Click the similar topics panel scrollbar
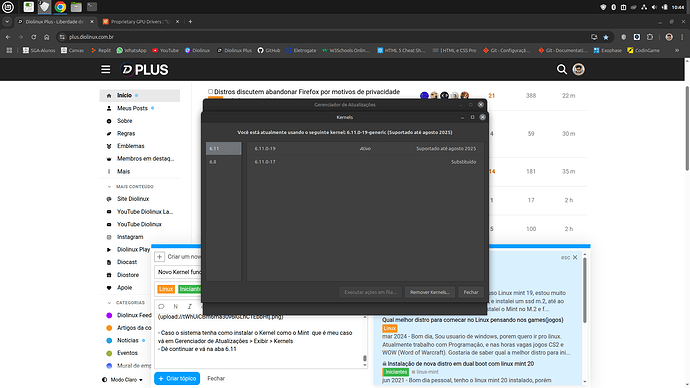The width and height of the screenshot is (690, 388). (x=585, y=290)
